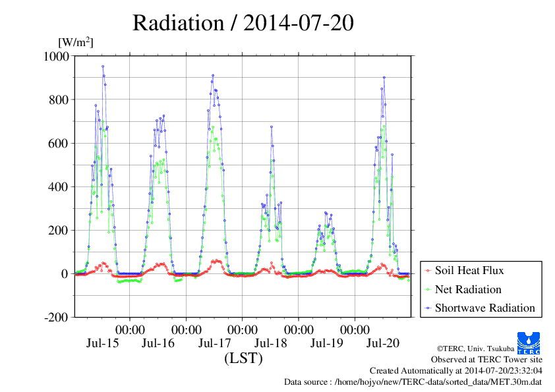Click the W/m² axis unit label
555x392 pixels.
pyautogui.click(x=76, y=42)
